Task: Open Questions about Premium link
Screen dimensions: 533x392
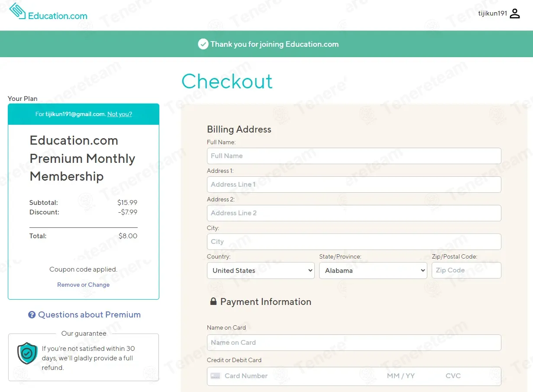Action: click(x=89, y=315)
